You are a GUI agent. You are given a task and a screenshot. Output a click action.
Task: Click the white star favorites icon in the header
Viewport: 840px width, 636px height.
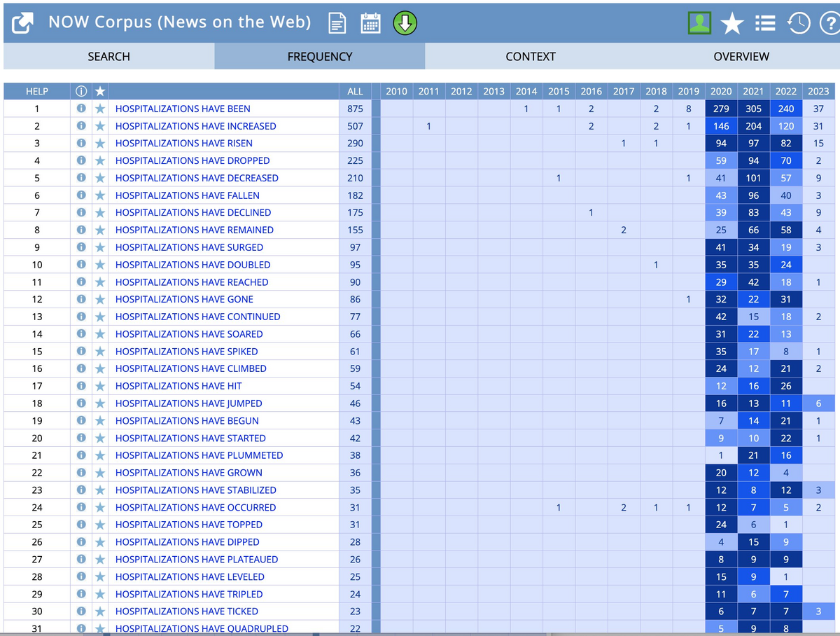tap(732, 24)
